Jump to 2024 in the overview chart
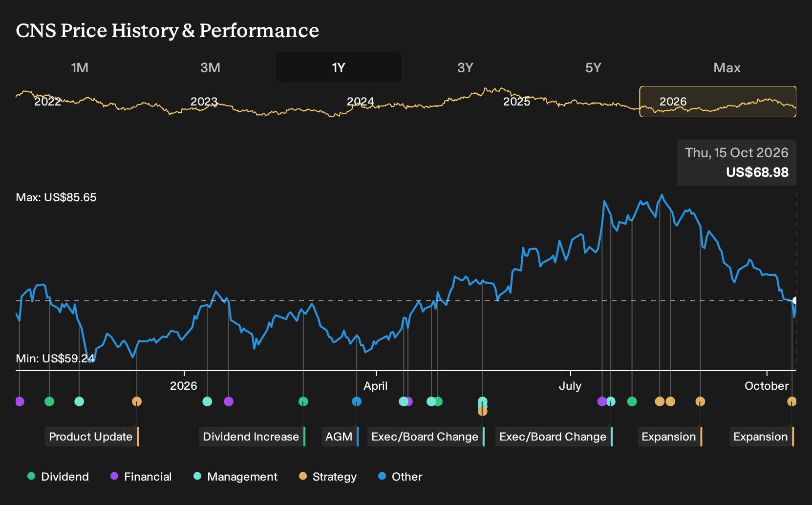 (361, 102)
